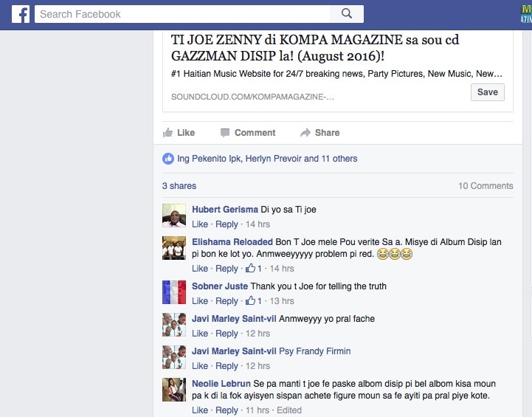This screenshot has width=532, height=417.
Task: Open Neolie Lebrun's profile name
Action: click(x=221, y=384)
